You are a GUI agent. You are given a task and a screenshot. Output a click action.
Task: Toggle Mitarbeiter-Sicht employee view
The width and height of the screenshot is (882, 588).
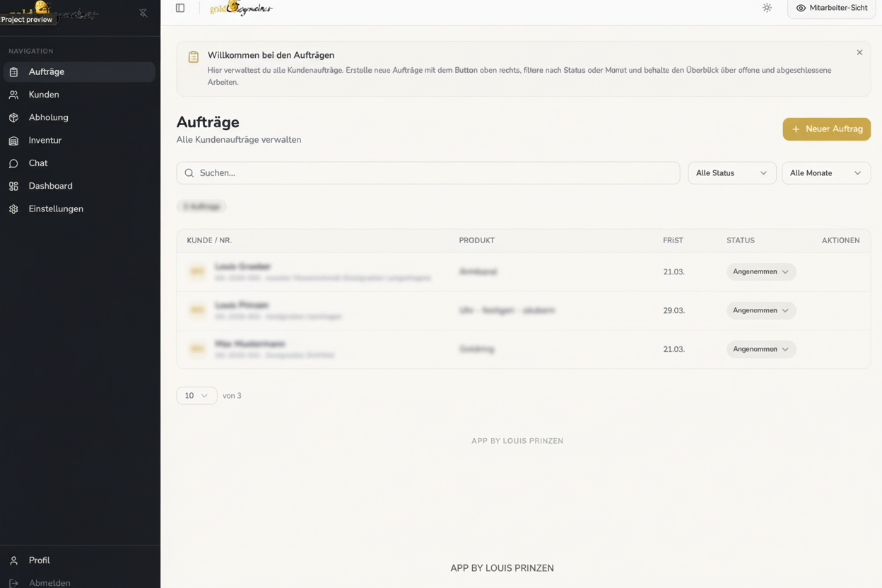pyautogui.click(x=831, y=8)
